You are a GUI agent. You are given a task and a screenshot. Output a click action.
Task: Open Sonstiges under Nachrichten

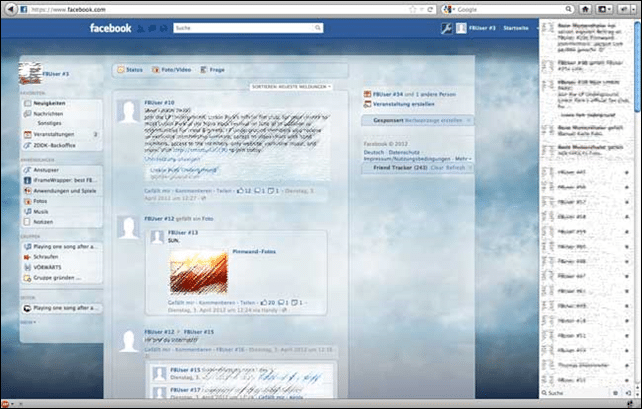(50, 123)
